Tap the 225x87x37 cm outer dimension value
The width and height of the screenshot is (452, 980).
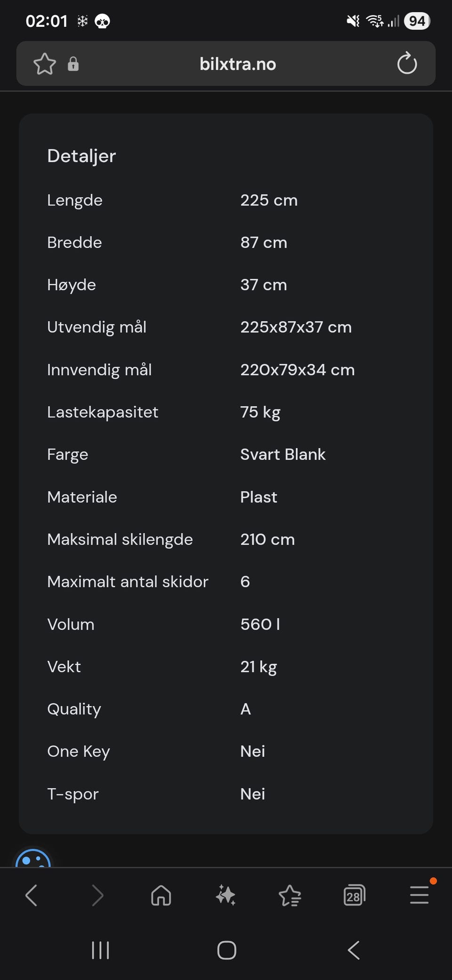pos(296,327)
